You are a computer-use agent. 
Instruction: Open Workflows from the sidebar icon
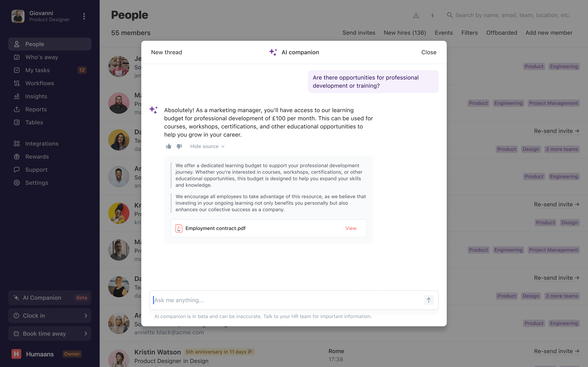coord(16,83)
